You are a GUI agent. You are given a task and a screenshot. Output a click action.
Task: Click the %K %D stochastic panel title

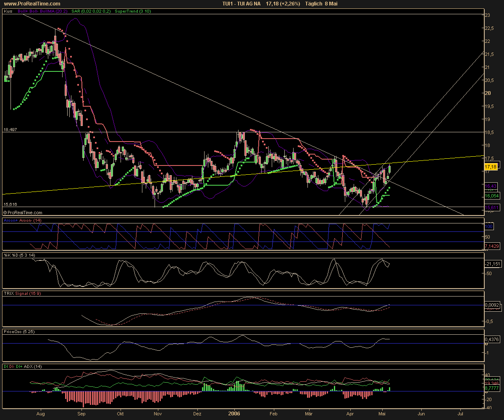click(19, 256)
